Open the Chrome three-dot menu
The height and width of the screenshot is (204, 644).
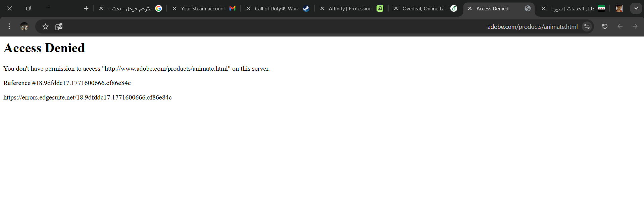tap(9, 26)
